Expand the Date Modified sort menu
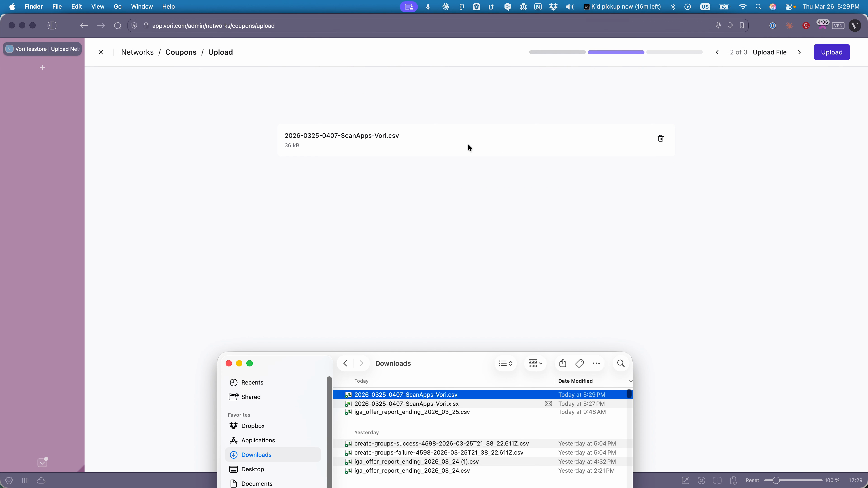 click(x=631, y=381)
